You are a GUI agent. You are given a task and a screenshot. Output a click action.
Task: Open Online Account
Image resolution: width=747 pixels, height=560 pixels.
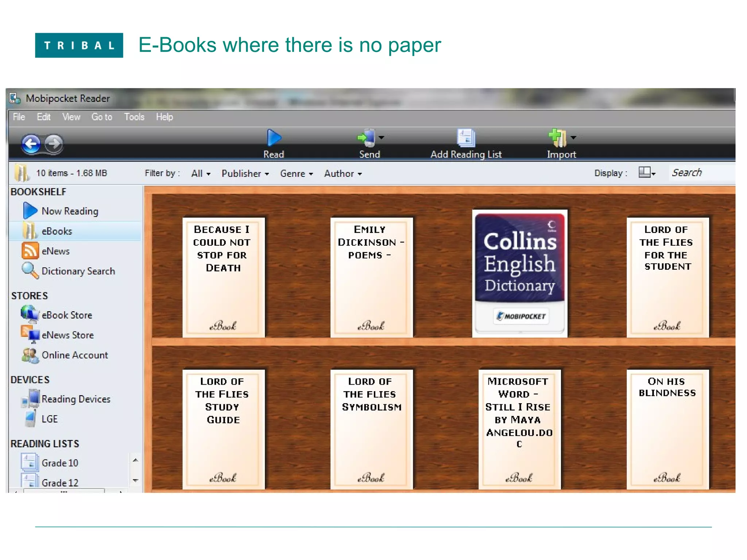75,355
